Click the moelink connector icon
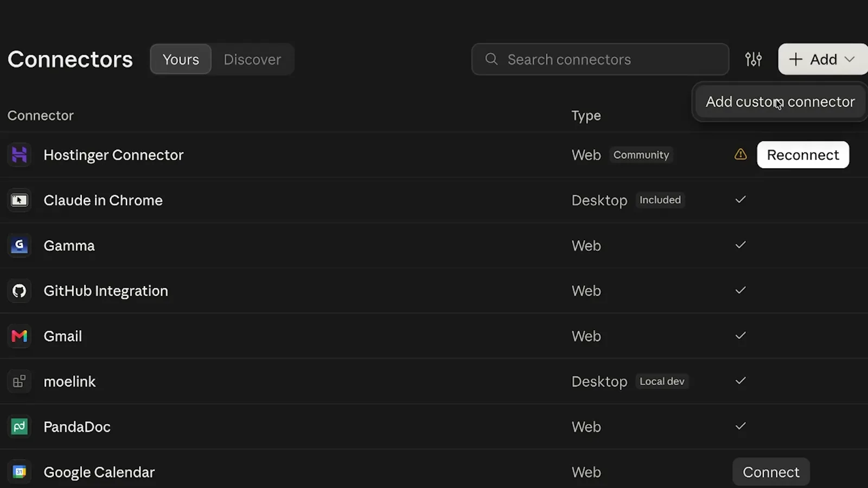 [x=19, y=381]
